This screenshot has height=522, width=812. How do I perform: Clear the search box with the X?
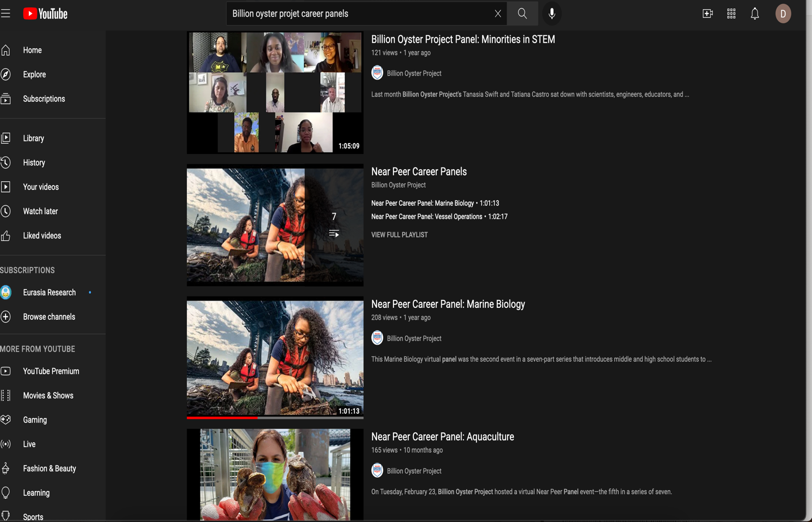[498, 14]
